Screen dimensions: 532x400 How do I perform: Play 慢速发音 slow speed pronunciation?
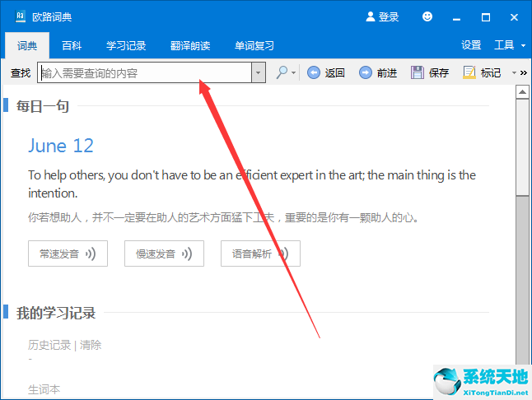(164, 253)
